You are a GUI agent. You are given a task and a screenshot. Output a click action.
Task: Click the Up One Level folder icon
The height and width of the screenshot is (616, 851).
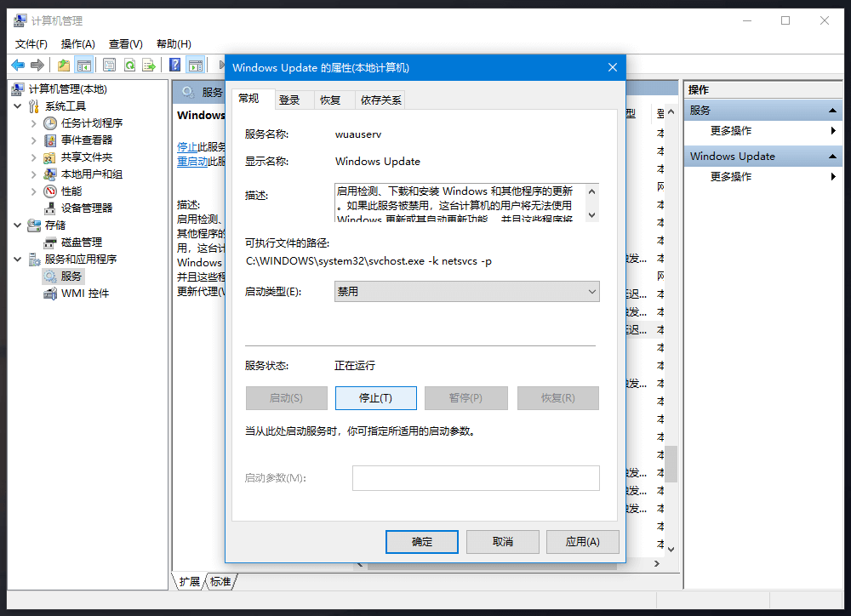point(64,66)
